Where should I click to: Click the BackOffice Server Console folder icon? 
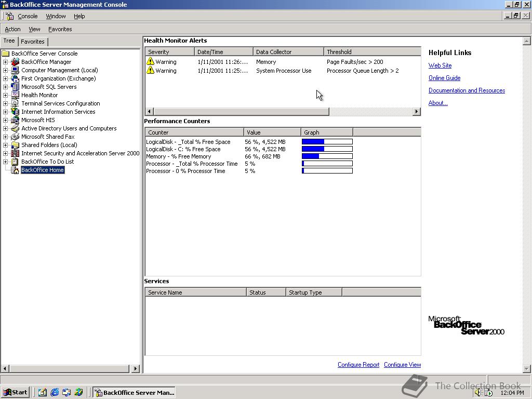pyautogui.click(x=5, y=54)
